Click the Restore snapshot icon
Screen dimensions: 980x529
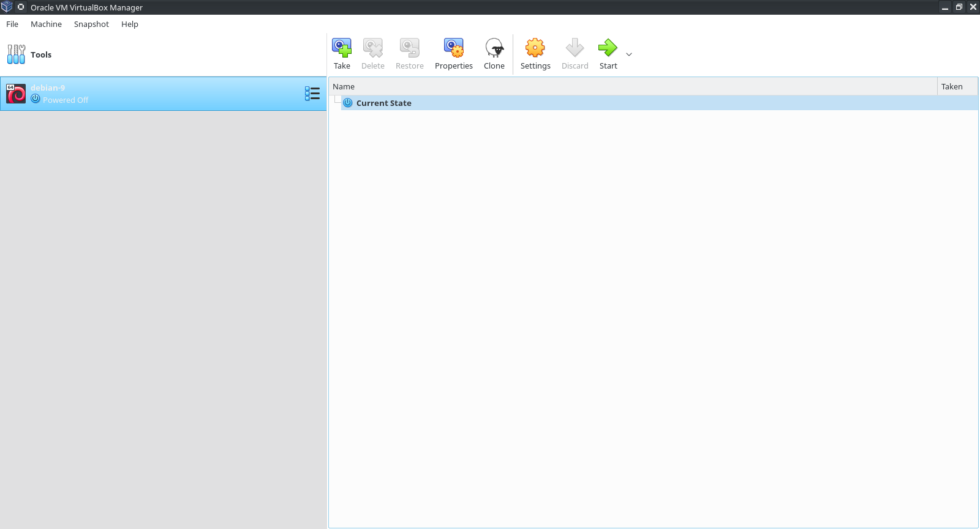[409, 48]
